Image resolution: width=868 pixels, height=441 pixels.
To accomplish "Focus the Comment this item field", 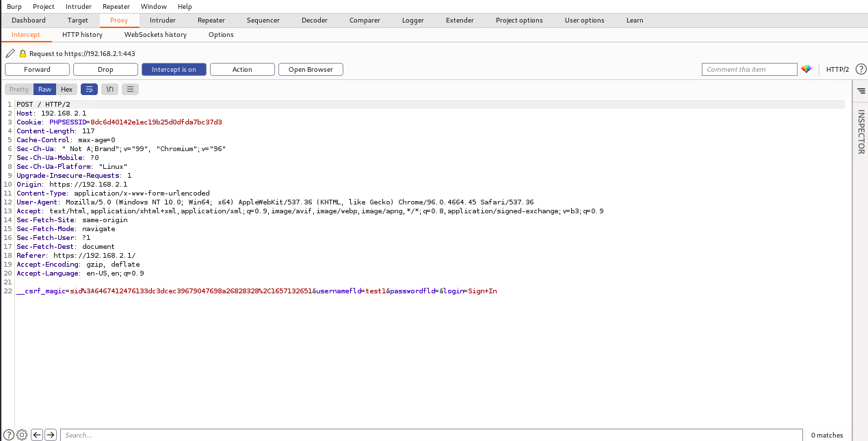I will point(749,69).
